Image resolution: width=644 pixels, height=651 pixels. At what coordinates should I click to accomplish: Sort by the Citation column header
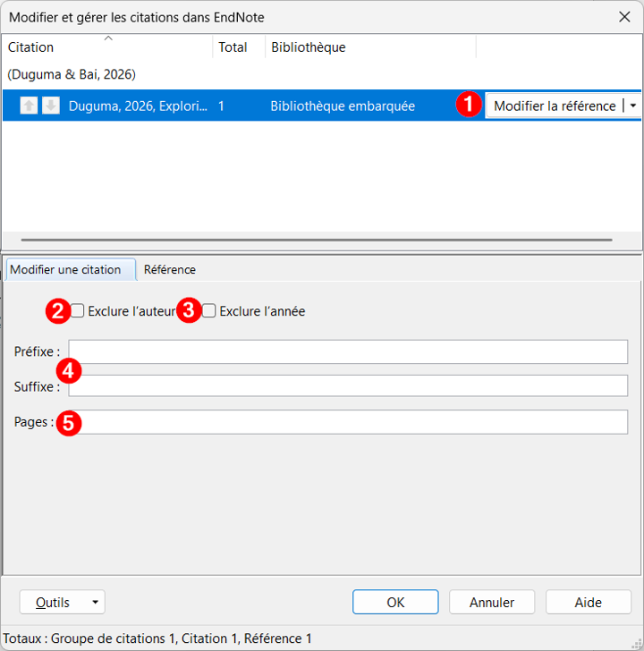107,46
